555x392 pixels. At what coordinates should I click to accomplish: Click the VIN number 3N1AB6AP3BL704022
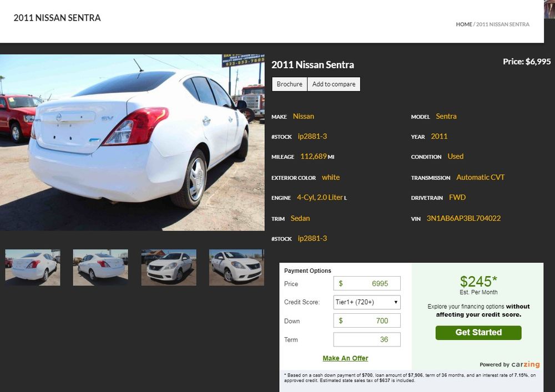pos(463,218)
